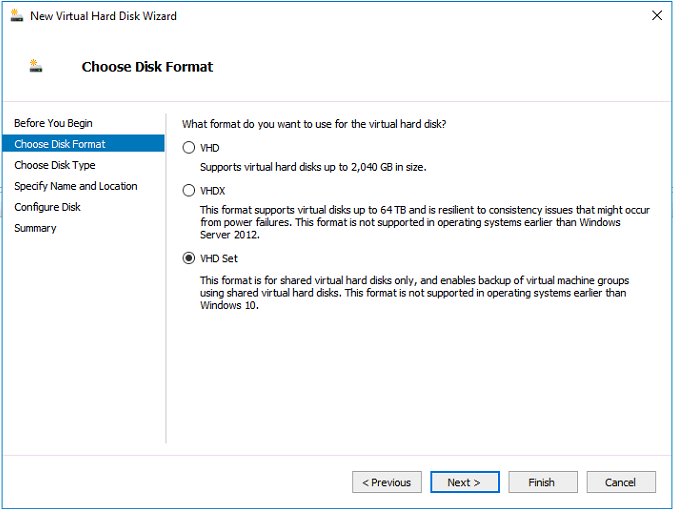Cancel the virtual hard disk wizard
673x509 pixels.
click(620, 482)
